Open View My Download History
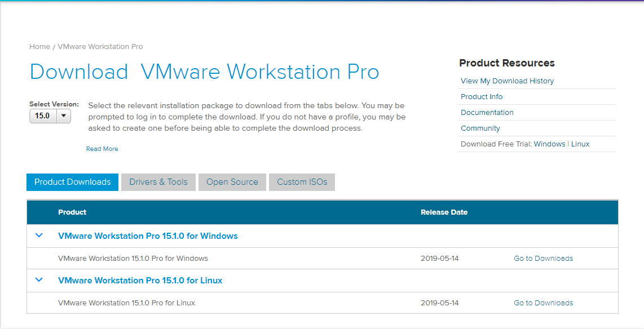Viewport: 644px width, 329px height. (507, 81)
